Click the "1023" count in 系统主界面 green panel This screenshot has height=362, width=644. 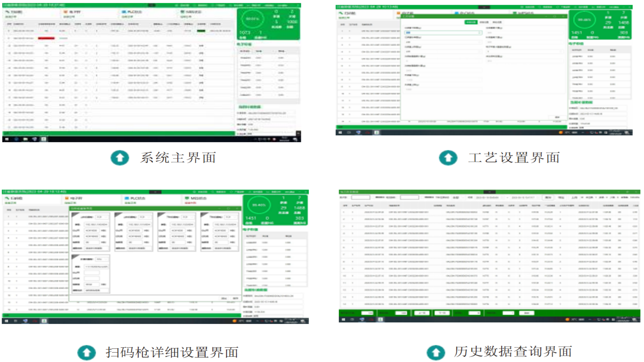(244, 33)
